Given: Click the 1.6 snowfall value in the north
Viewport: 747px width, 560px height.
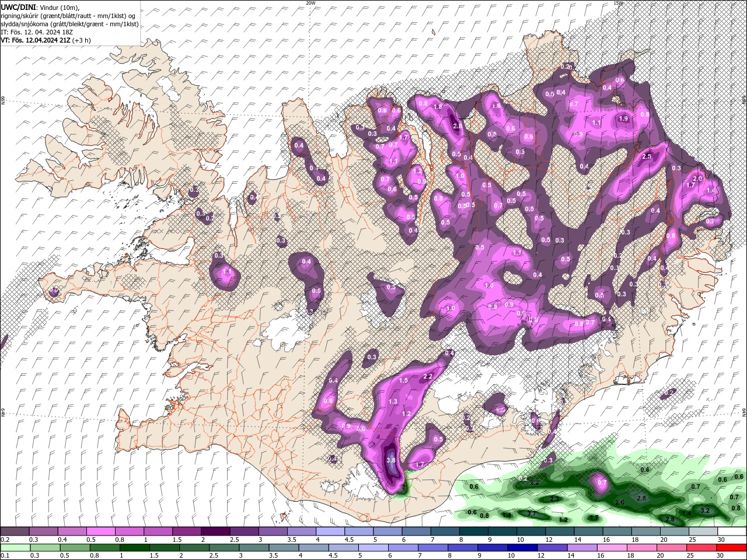Looking at the screenshot, I should pos(497,106).
